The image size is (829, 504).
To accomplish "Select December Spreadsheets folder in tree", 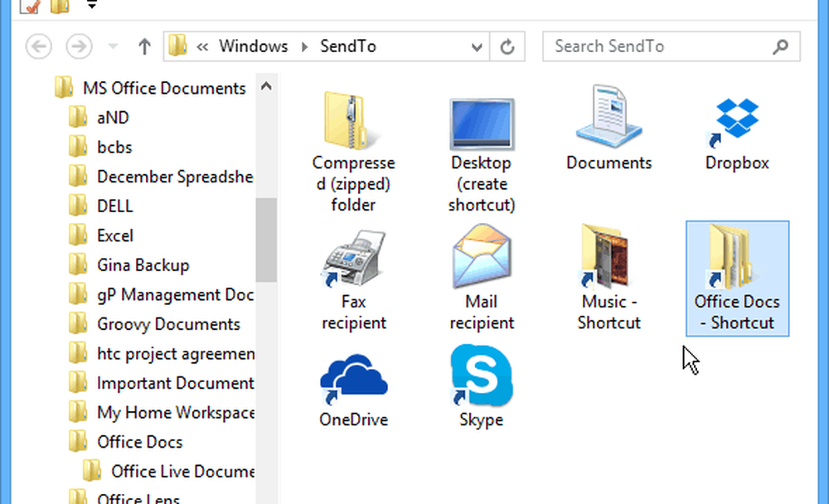I will pyautogui.click(x=174, y=177).
